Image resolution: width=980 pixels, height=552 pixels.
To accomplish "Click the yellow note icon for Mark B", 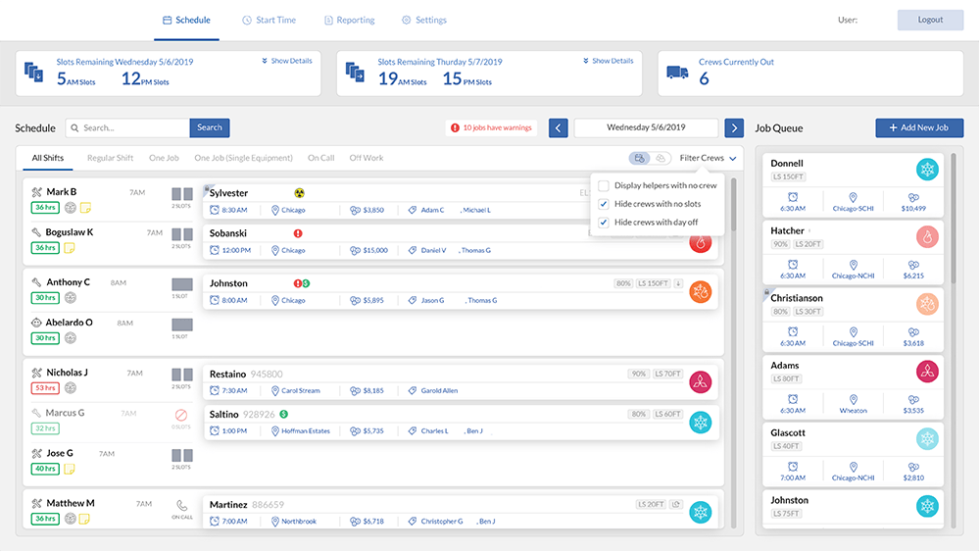I will pyautogui.click(x=85, y=208).
